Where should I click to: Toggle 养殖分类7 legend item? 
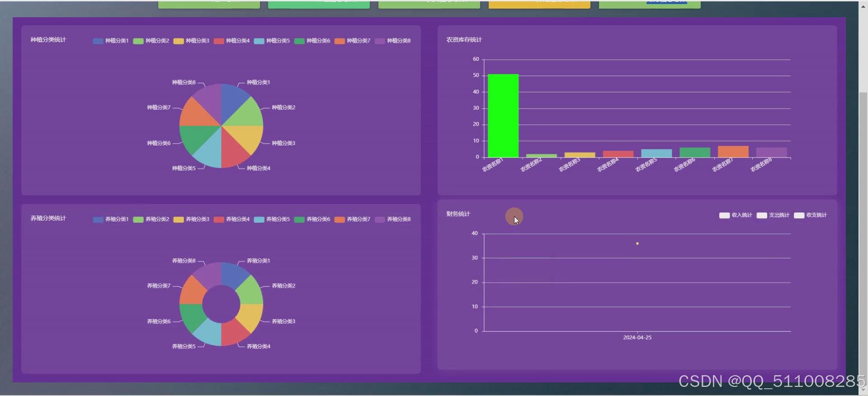[352, 219]
